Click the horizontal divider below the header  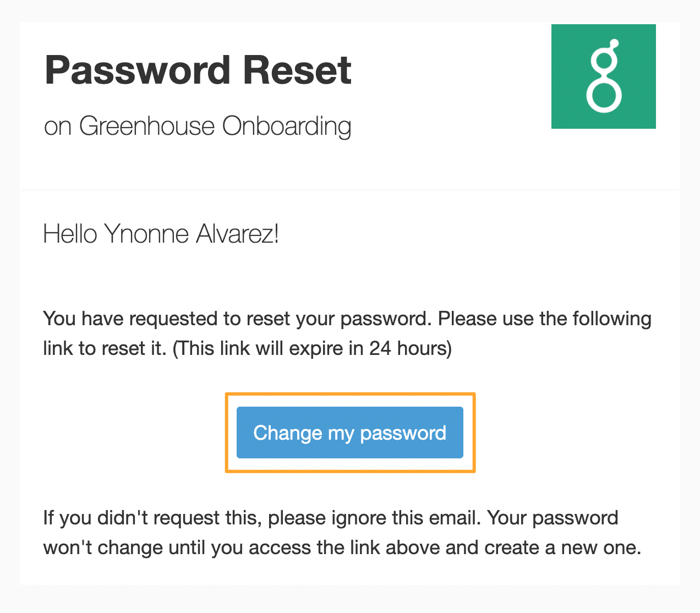(350, 190)
